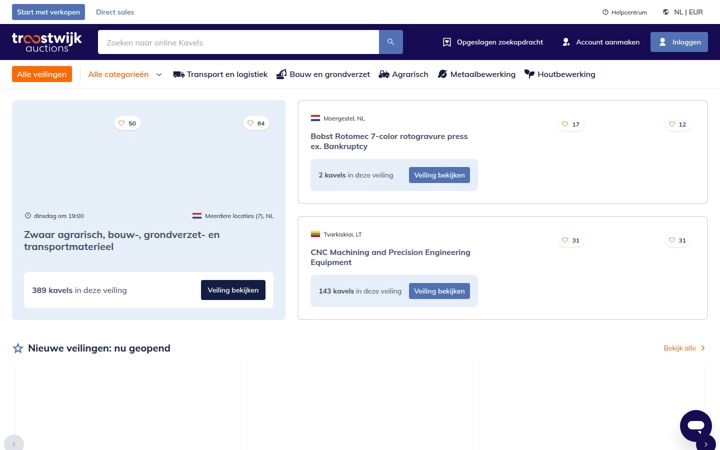The width and height of the screenshot is (720, 450).
Task: Click the next carousel arrow
Action: 706,444
